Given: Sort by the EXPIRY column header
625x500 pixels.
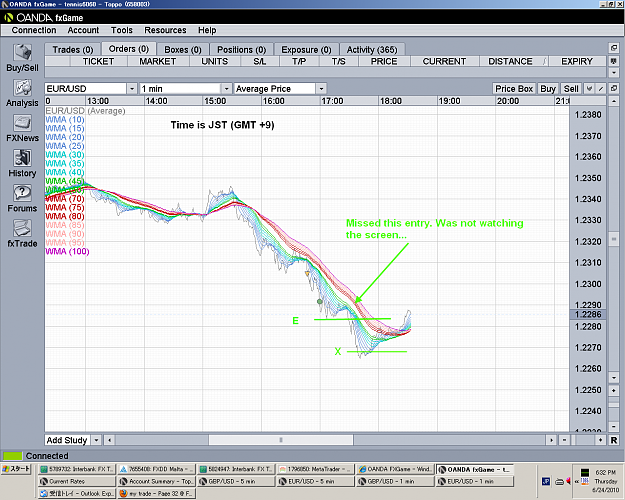Looking at the screenshot, I should 577,61.
